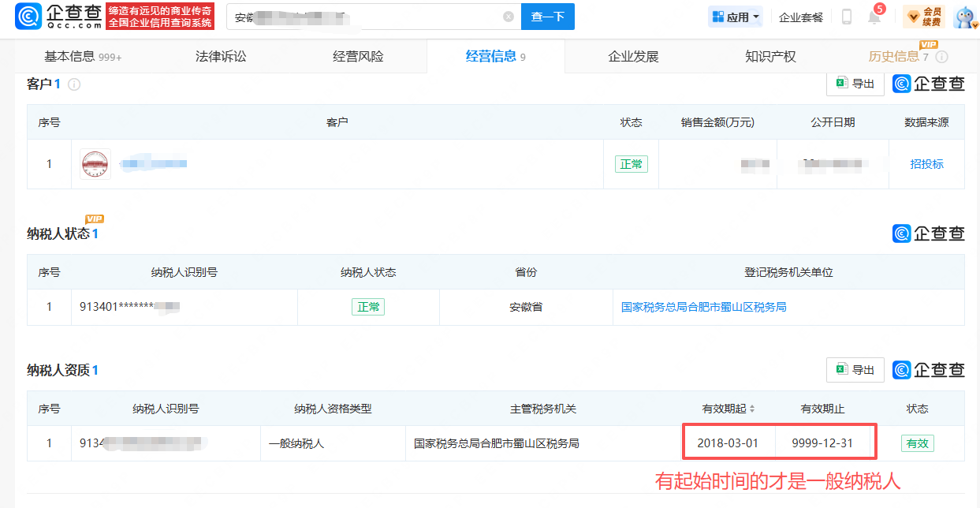The height and width of the screenshot is (508, 980).
Task: Click the info icon next to 客户 heading
Action: [x=74, y=84]
